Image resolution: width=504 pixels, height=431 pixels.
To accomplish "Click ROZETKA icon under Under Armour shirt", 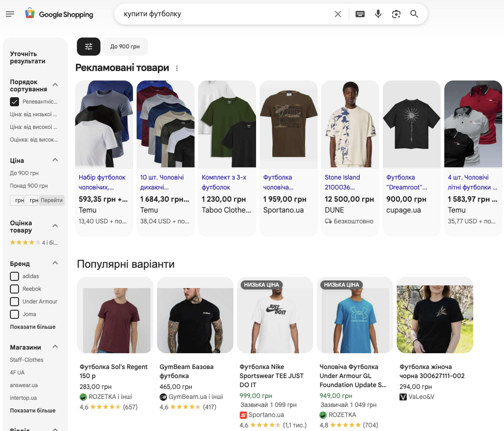I will pos(323,415).
